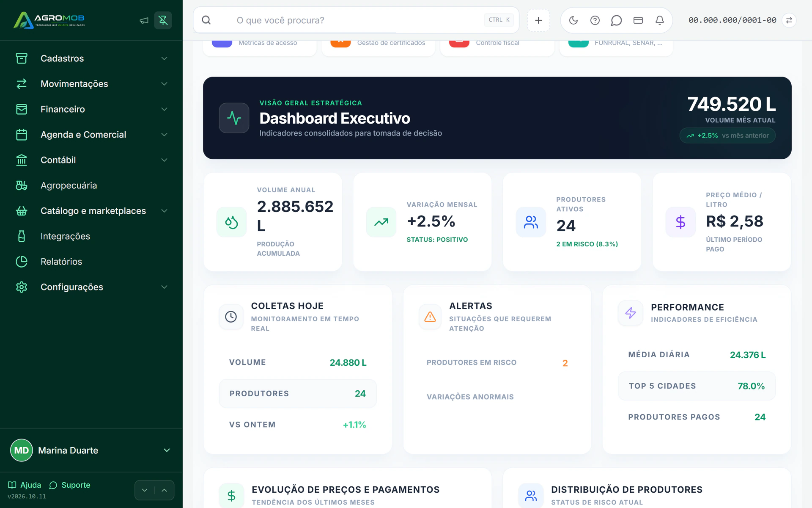Viewport: 812px width, 508px height.
Task: Click the Coletas Hoje clock icon
Action: [x=231, y=317]
